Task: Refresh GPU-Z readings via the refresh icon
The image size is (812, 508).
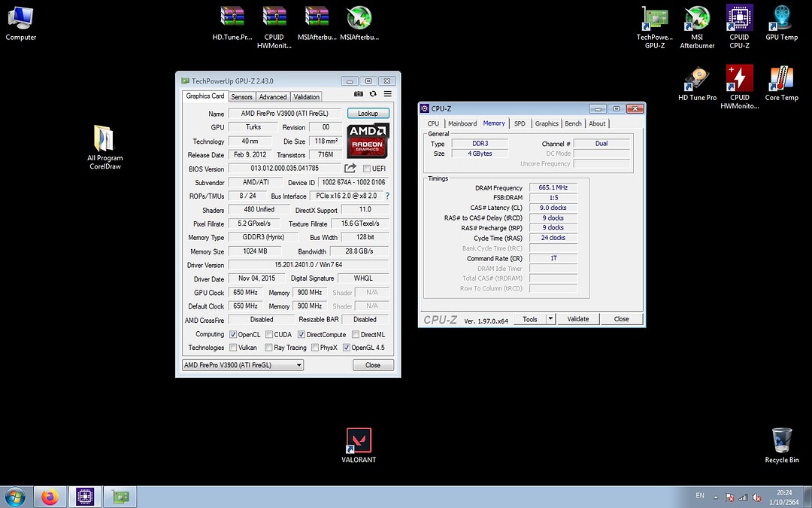Action: point(372,93)
